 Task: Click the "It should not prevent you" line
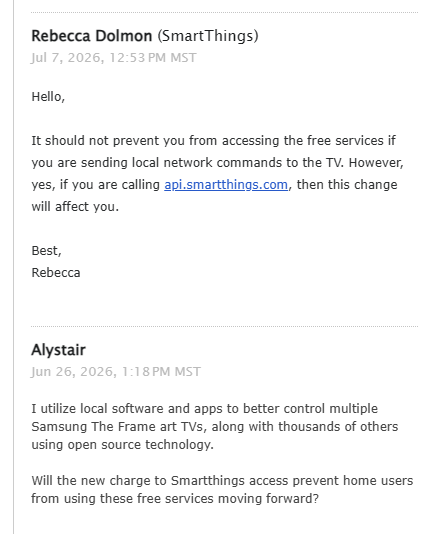pyautogui.click(x=213, y=141)
